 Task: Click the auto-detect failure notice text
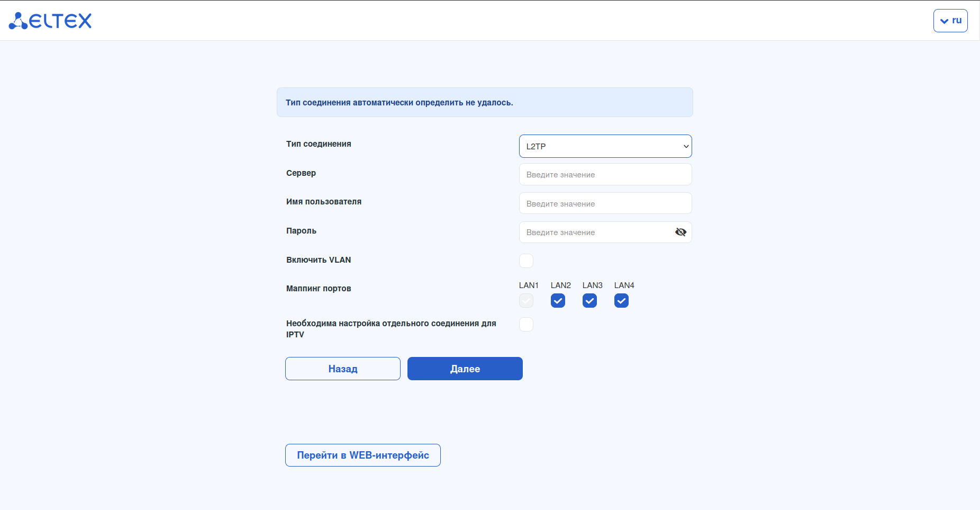pos(400,102)
